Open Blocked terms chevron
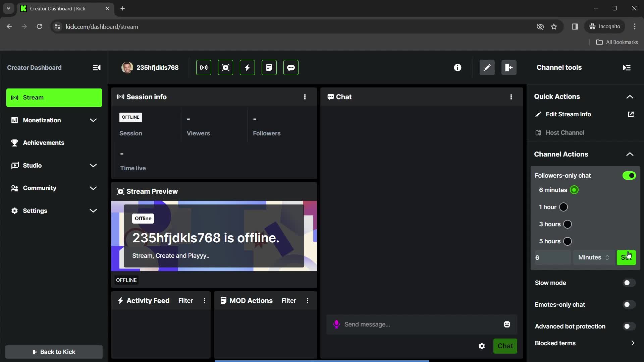 pos(633,343)
